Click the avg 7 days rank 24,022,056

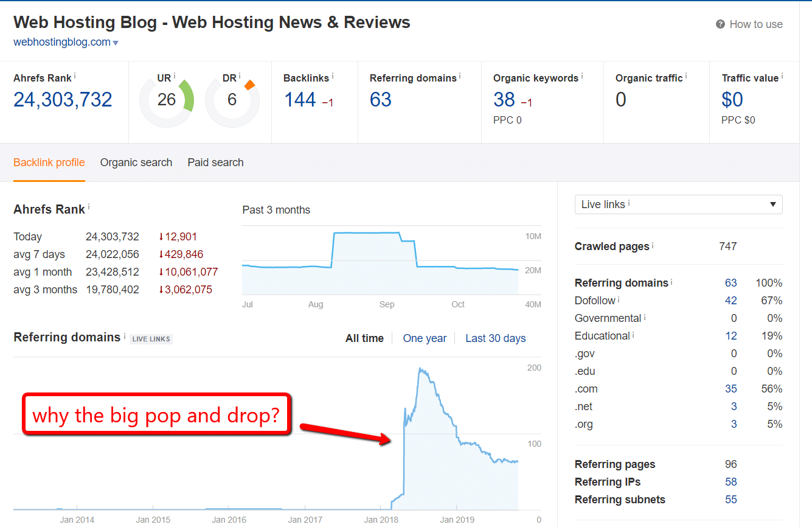coord(113,254)
